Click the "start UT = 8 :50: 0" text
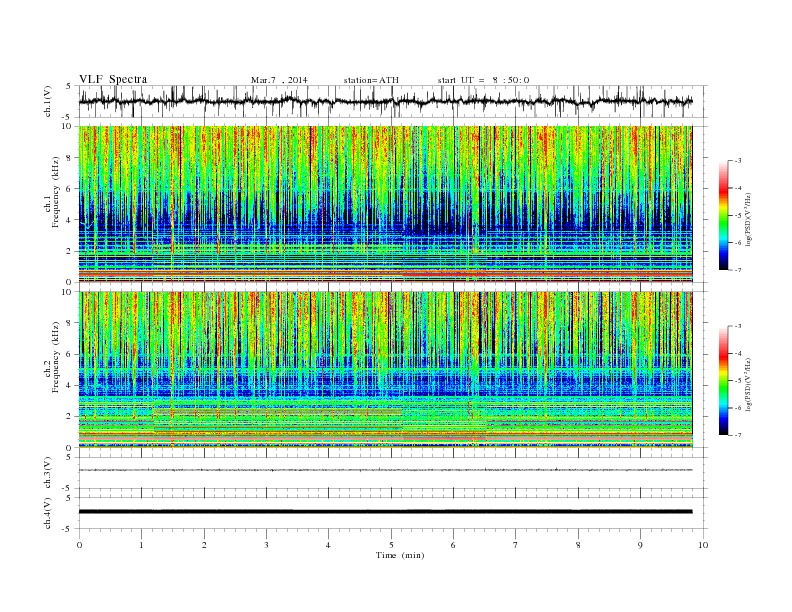Screen dimensions: 792x612 click(x=483, y=80)
